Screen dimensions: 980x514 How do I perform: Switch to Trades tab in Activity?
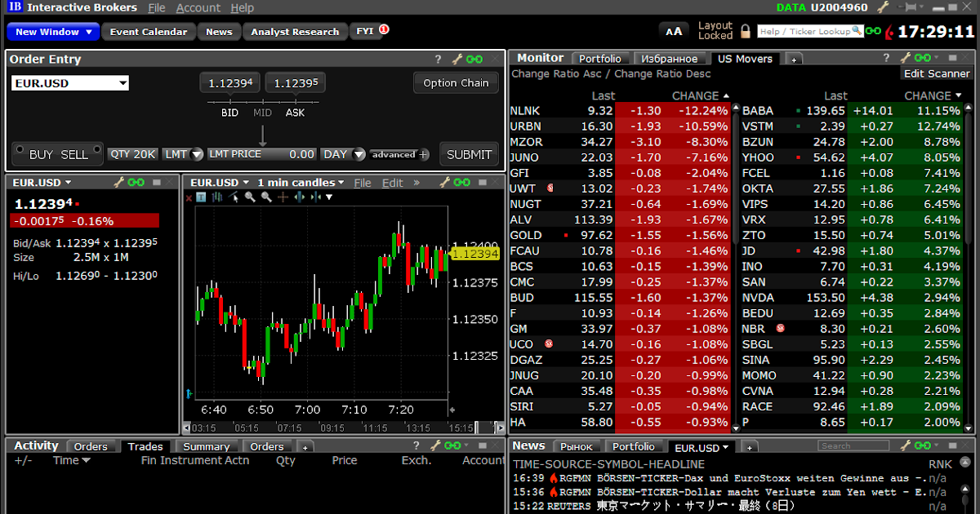[x=145, y=446]
